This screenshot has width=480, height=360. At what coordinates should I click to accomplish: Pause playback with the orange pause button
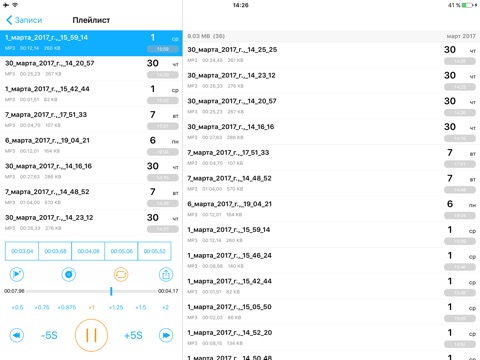[x=91, y=335]
